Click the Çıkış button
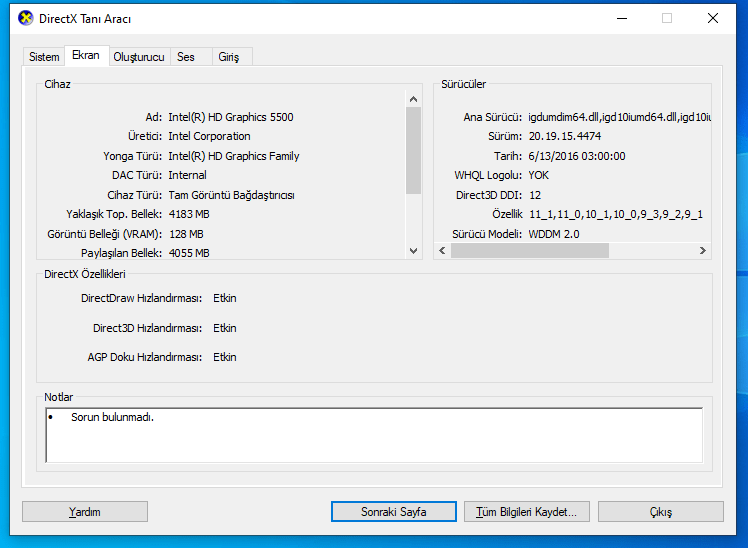 (661, 512)
